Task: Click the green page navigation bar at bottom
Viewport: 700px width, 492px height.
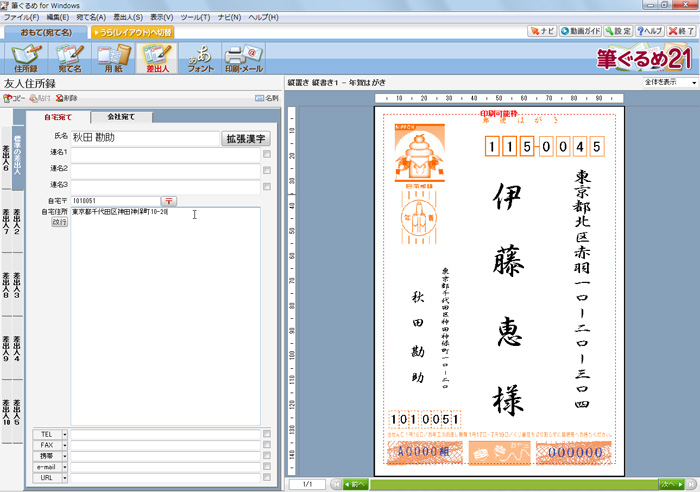Action: click(510, 484)
